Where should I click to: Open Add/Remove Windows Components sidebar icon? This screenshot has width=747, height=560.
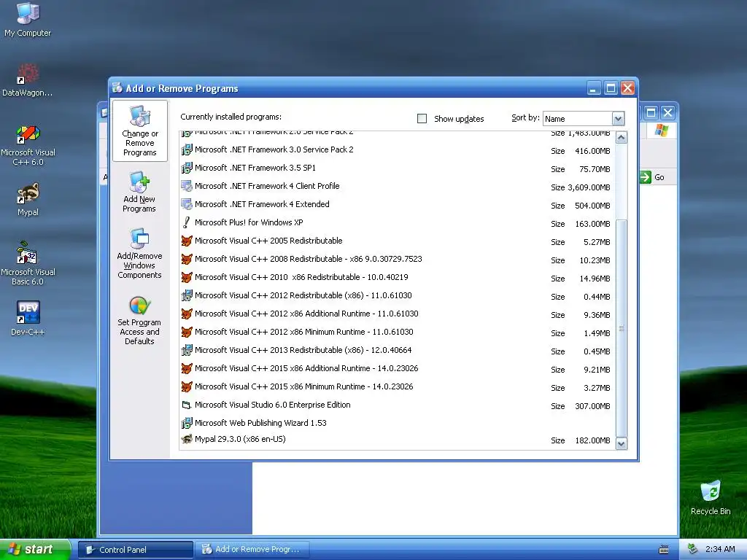point(139,239)
